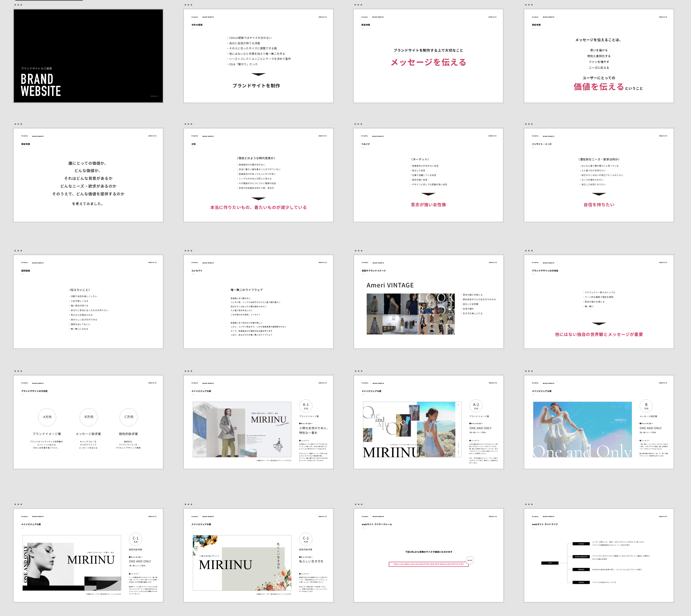Click the webサイト サイトマップ slide title
This screenshot has width=691, height=616.
pos(544,524)
